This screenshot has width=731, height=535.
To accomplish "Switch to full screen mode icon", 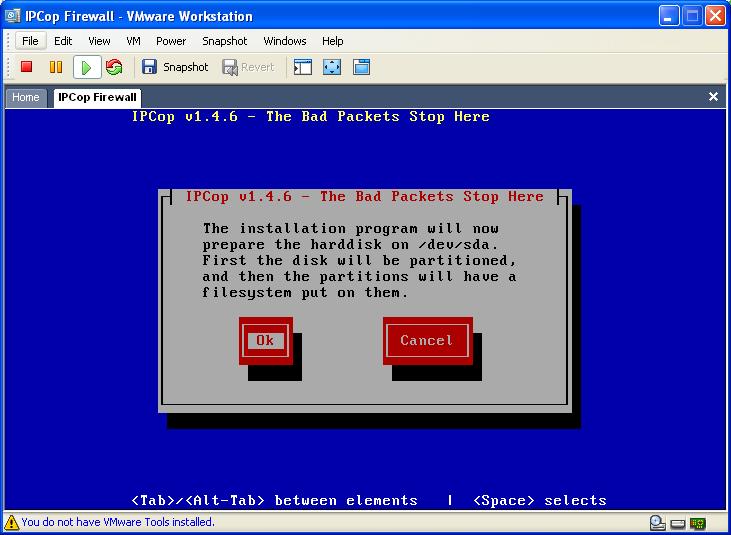I will click(x=332, y=67).
